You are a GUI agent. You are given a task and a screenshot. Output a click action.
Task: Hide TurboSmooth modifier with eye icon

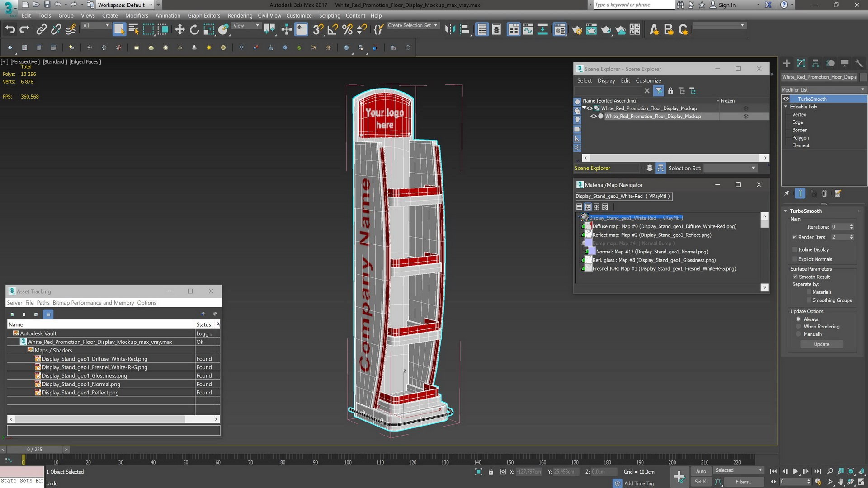click(786, 99)
